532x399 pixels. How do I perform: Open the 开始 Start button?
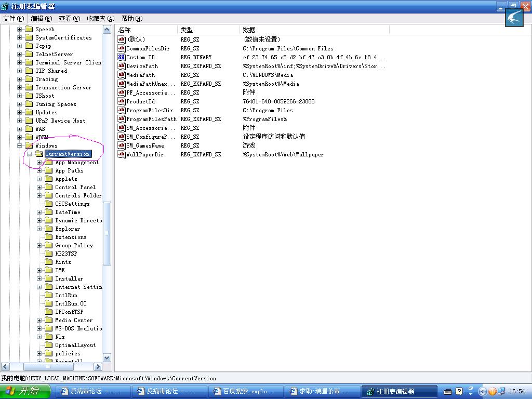click(x=25, y=391)
